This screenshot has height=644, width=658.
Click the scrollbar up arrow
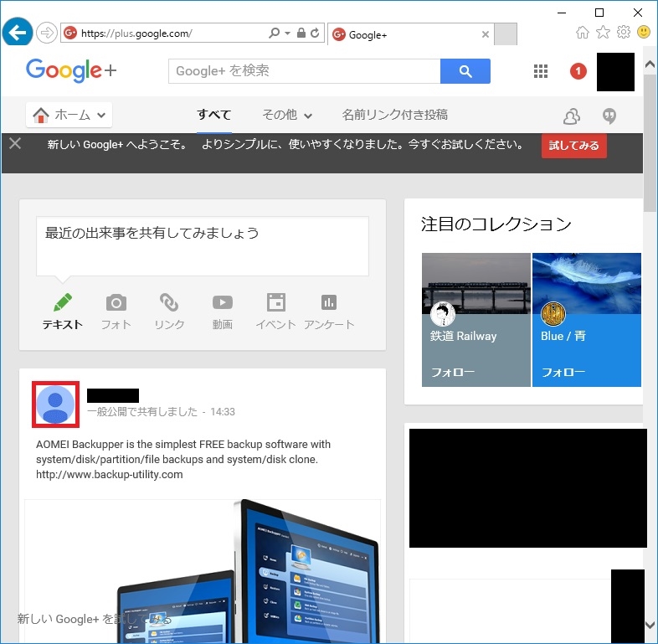(x=650, y=64)
